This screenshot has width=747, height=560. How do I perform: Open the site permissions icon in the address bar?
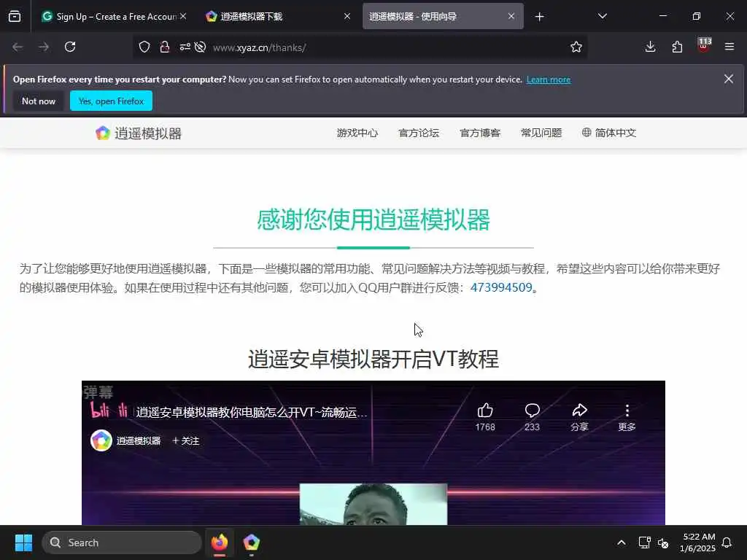pos(185,47)
